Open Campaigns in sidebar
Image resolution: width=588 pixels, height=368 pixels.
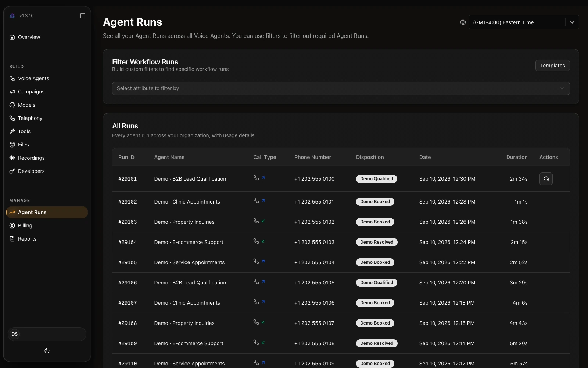(x=47, y=92)
